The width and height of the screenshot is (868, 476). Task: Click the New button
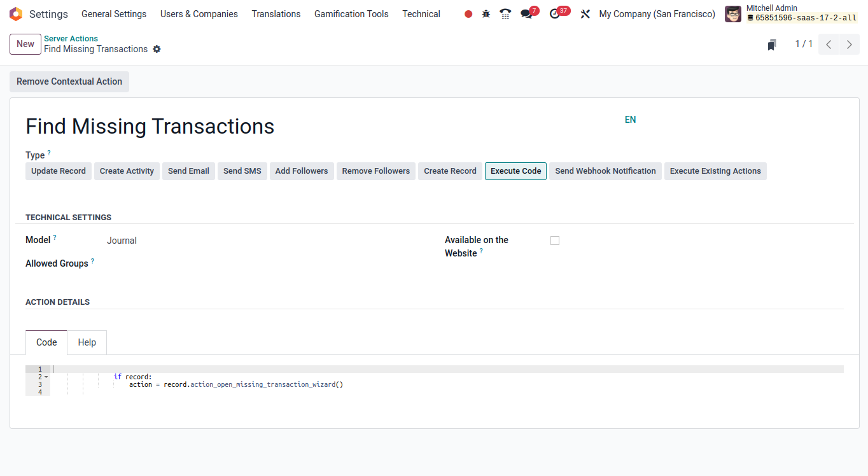pyautogui.click(x=25, y=44)
